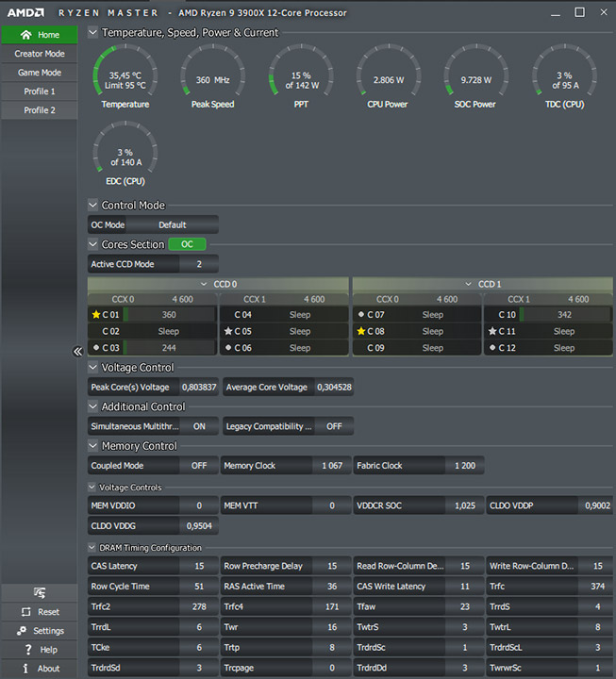Image resolution: width=616 pixels, height=679 pixels.
Task: Click the Reset icon in sidebar
Action: coord(26,612)
